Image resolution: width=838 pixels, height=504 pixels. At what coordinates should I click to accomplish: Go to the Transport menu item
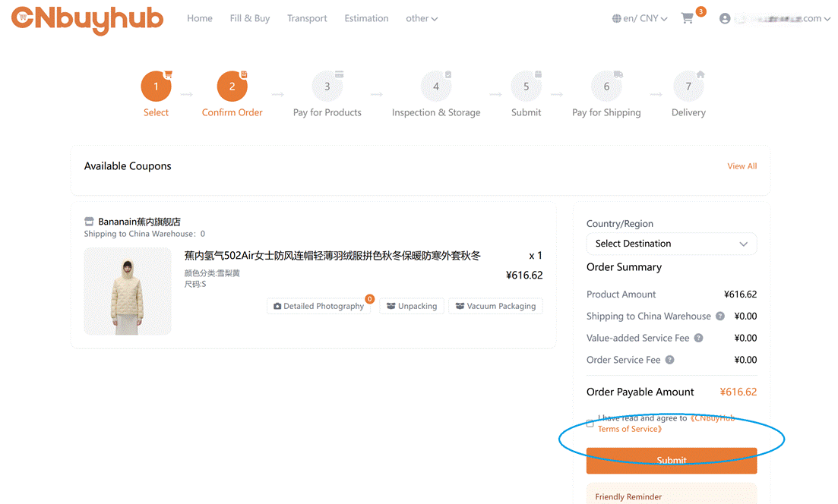tap(307, 19)
